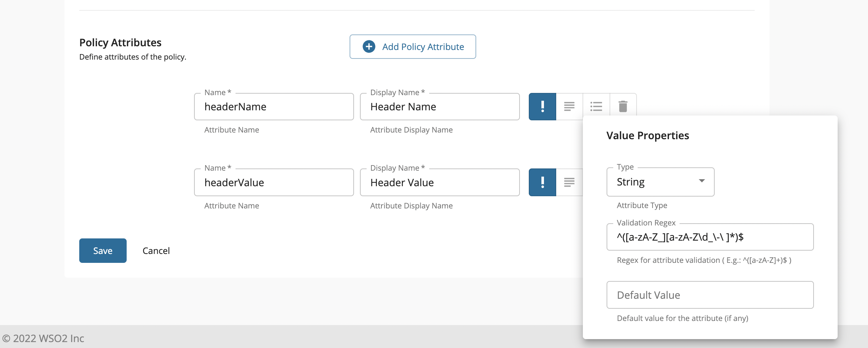
Task: Open value properties icon for headerName row
Action: (x=596, y=107)
